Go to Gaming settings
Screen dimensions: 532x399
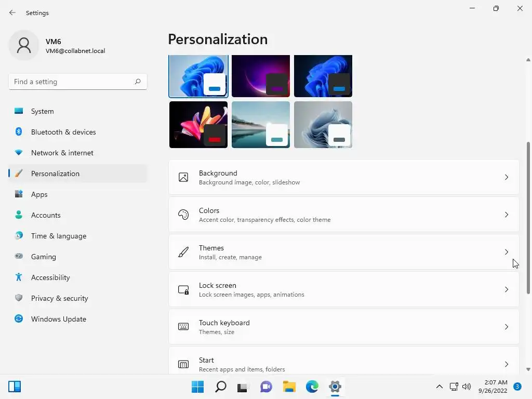tap(78, 256)
